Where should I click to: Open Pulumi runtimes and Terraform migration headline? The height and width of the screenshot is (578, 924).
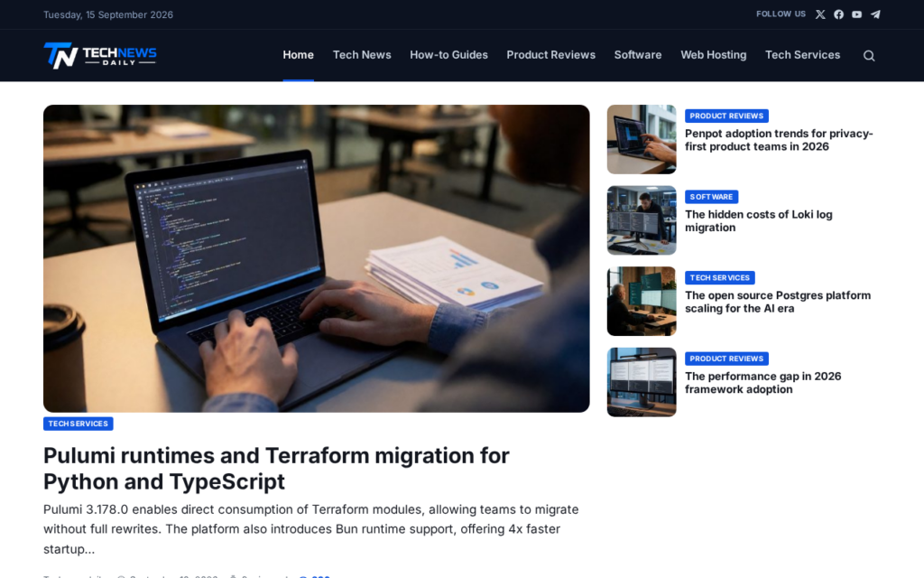(x=276, y=469)
